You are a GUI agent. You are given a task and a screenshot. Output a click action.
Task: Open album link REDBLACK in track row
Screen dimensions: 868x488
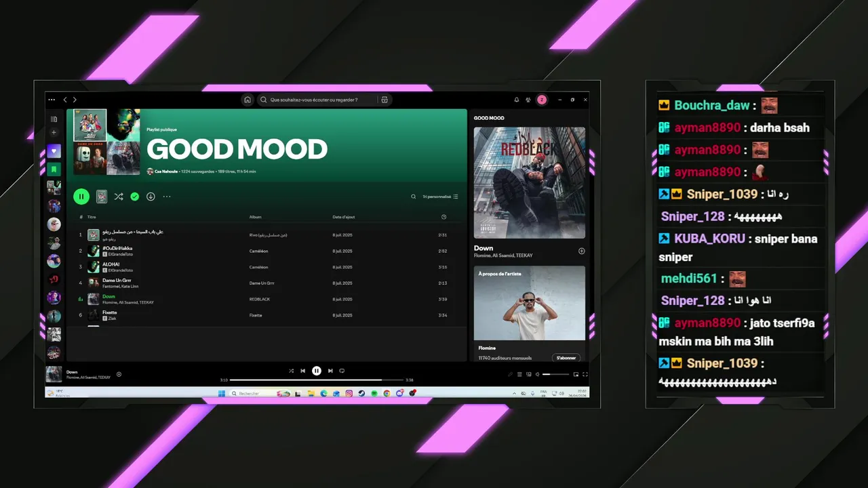pos(259,299)
